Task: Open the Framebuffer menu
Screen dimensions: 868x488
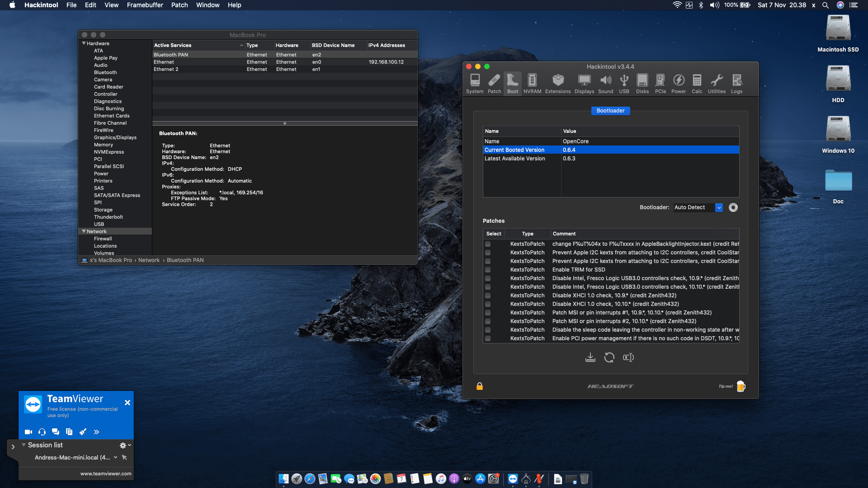Action: tap(144, 5)
